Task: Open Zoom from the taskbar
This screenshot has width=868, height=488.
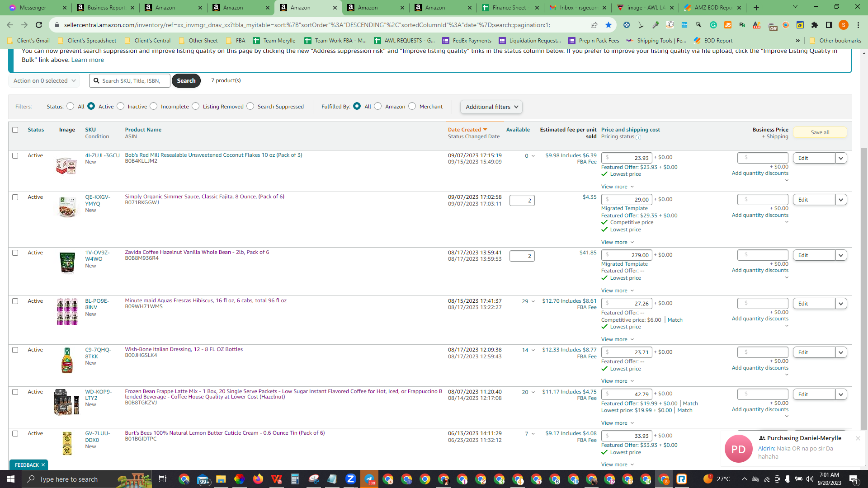Action: (x=350, y=479)
